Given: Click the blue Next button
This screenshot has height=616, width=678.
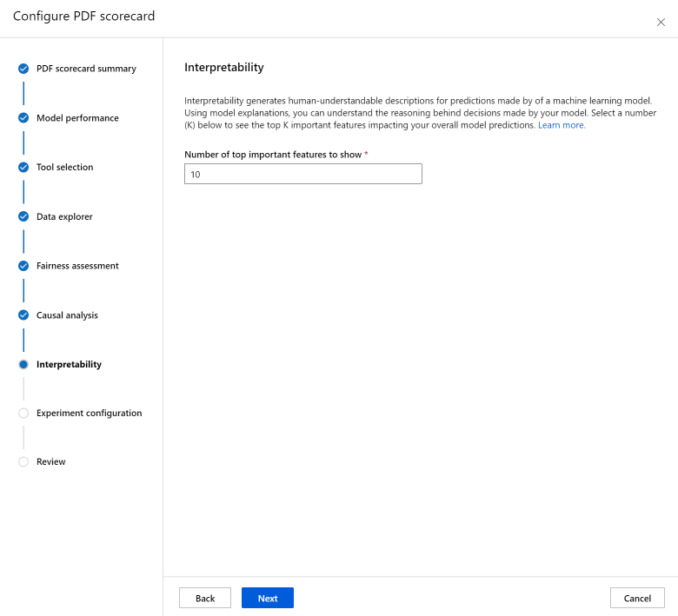Looking at the screenshot, I should pyautogui.click(x=268, y=598).
